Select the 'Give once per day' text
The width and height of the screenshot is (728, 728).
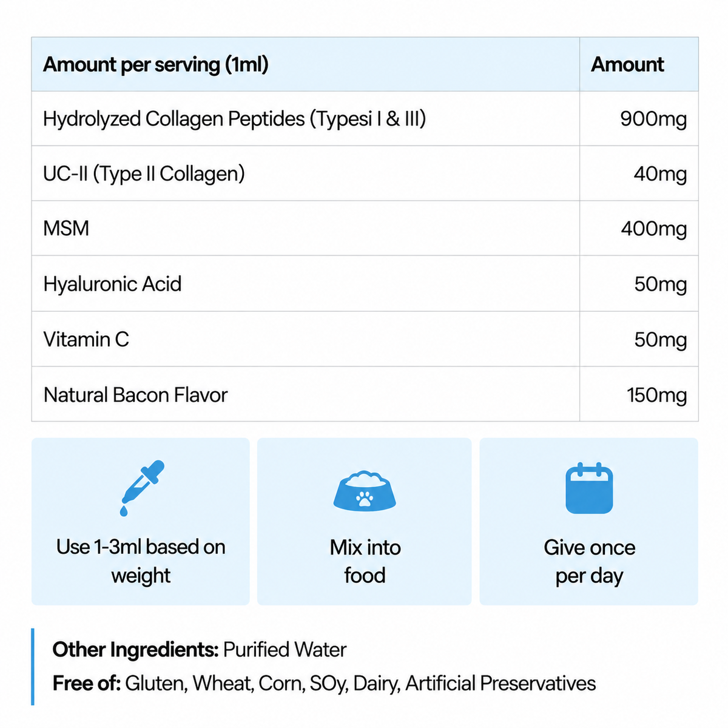click(589, 561)
